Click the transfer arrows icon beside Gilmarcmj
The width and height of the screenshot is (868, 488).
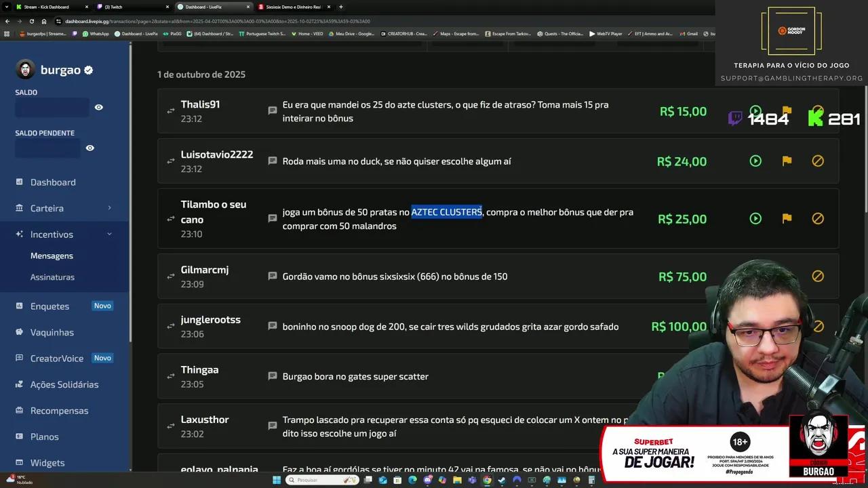[171, 277]
